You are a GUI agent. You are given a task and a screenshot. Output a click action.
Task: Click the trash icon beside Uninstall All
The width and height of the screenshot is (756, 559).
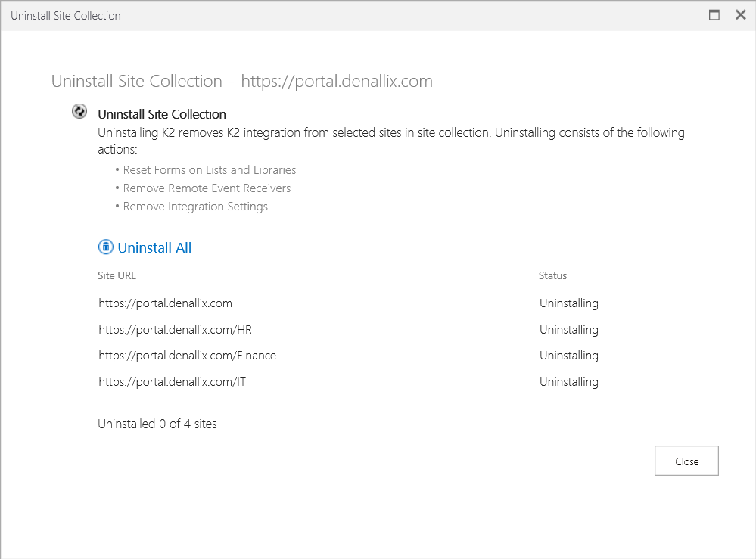[105, 247]
